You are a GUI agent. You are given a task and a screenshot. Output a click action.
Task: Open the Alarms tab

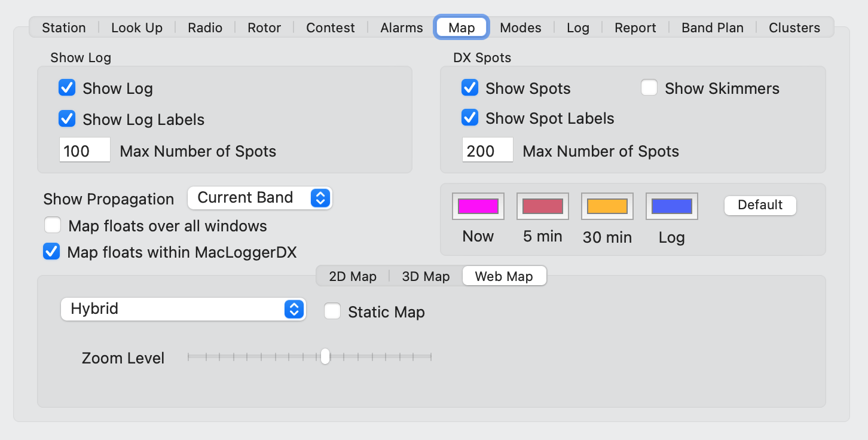tap(401, 27)
